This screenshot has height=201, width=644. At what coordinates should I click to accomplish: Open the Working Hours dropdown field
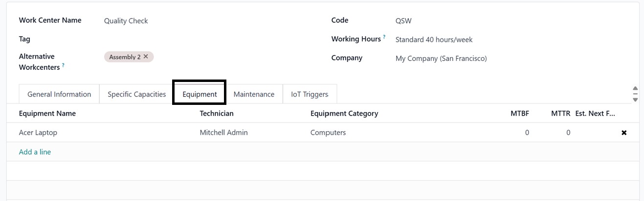(x=434, y=40)
